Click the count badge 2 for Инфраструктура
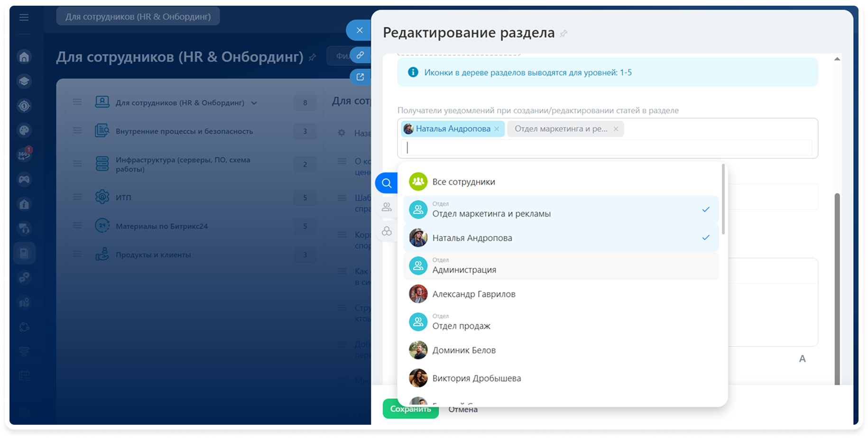 (x=305, y=164)
